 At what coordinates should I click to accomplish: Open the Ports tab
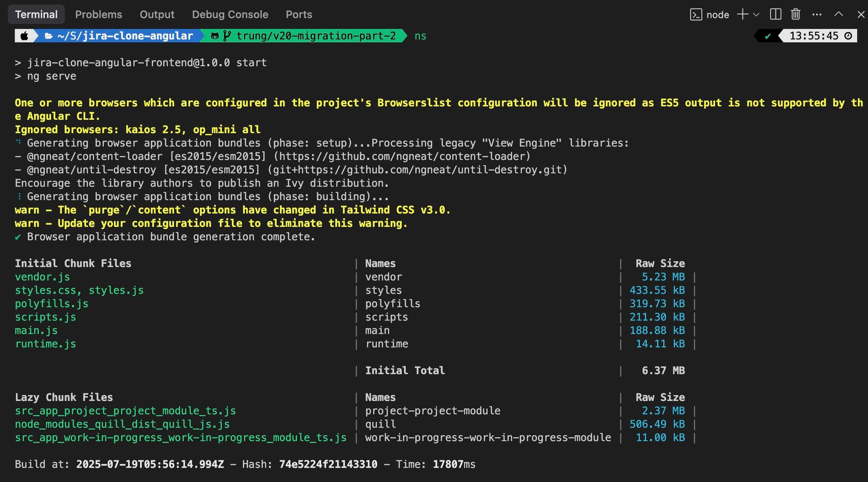pyautogui.click(x=299, y=14)
